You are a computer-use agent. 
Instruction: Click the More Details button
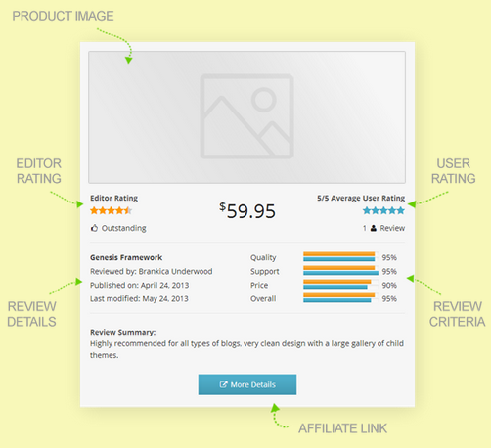tap(247, 384)
